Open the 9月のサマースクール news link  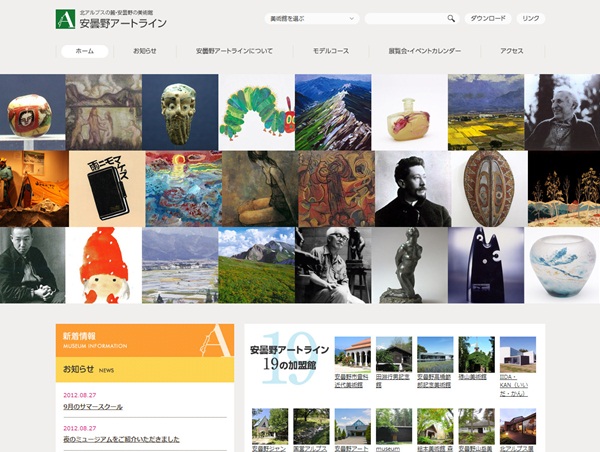point(93,407)
